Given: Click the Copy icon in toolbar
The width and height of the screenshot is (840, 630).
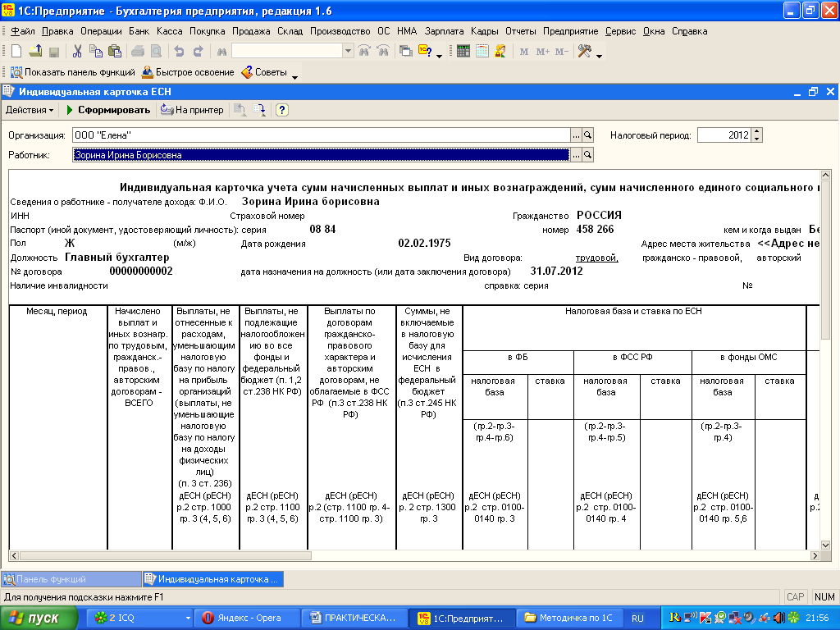Looking at the screenshot, I should click(x=96, y=52).
